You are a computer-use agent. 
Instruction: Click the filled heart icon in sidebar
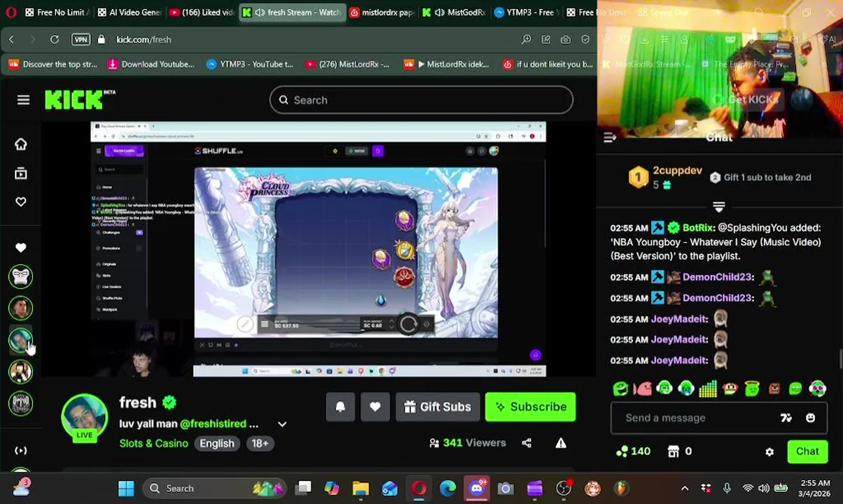point(21,247)
